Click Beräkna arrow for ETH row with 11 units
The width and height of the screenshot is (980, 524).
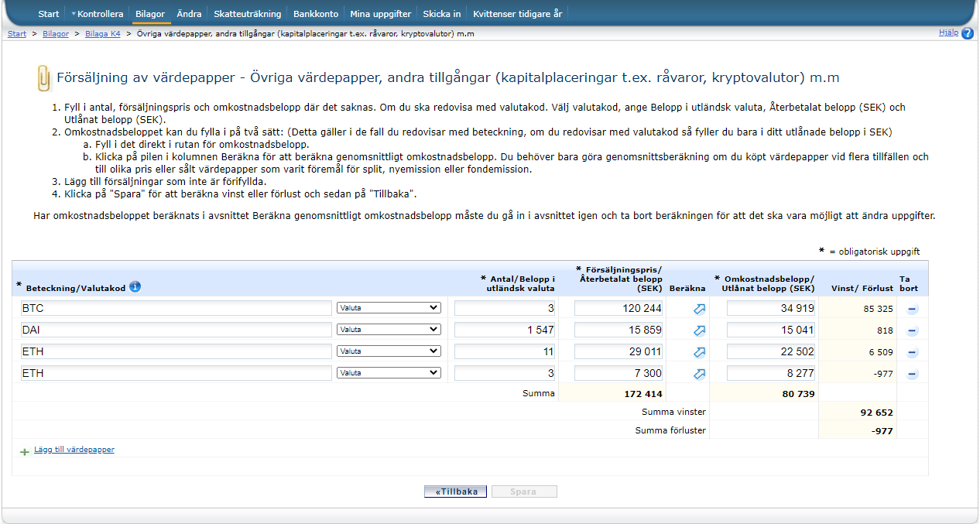click(x=699, y=352)
